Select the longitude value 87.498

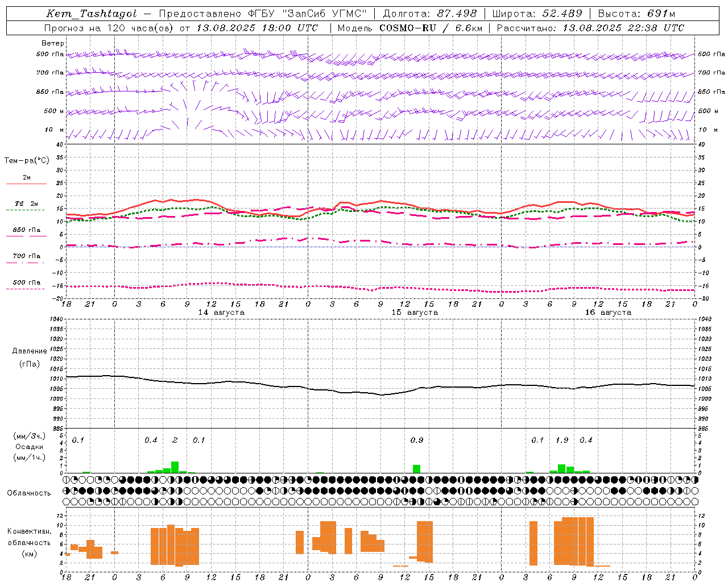point(457,14)
